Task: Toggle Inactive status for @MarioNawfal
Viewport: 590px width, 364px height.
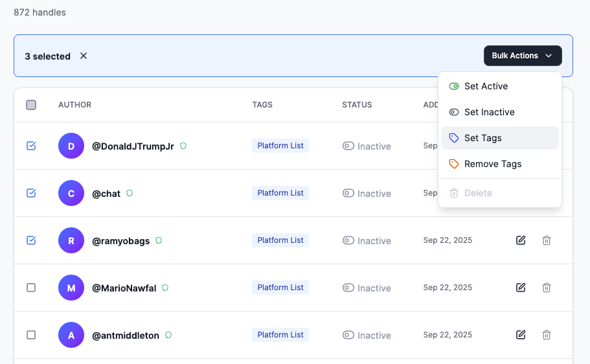Action: coord(367,288)
